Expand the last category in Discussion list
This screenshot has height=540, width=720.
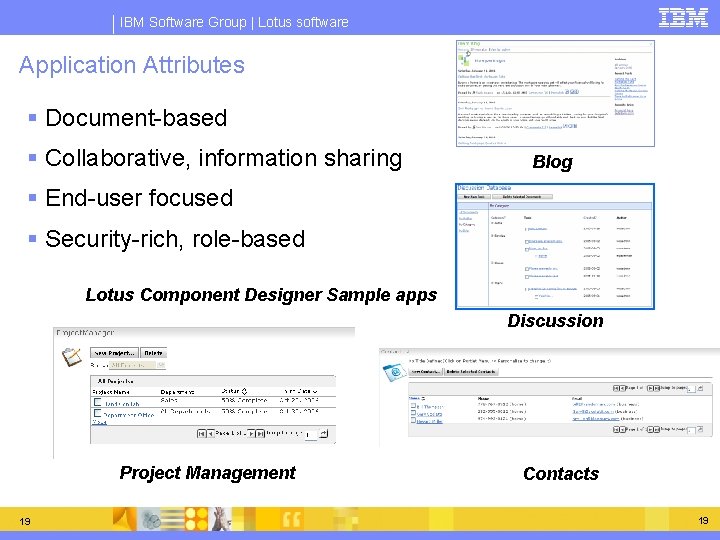pos(492,283)
